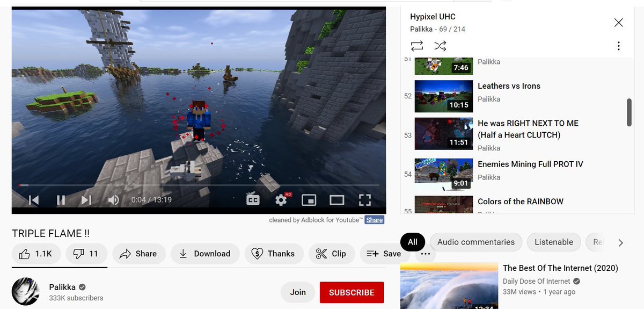Play Enemies Mining Full PROT IV

(x=530, y=164)
